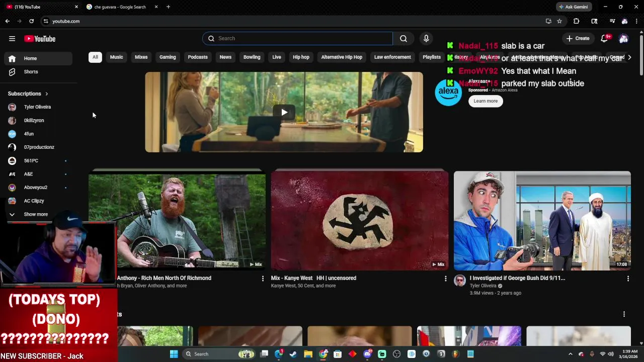Viewport: 644px width, 362px height.
Task: Click Tyler Oliveira channel avatar under video
Action: coord(460,281)
